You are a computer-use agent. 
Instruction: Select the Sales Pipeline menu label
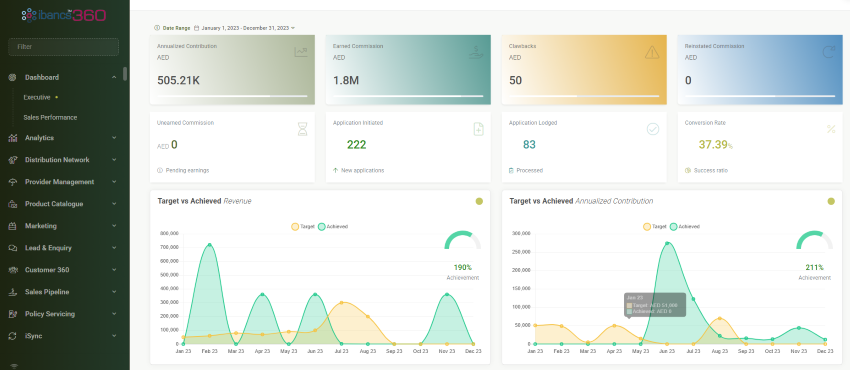click(x=47, y=292)
